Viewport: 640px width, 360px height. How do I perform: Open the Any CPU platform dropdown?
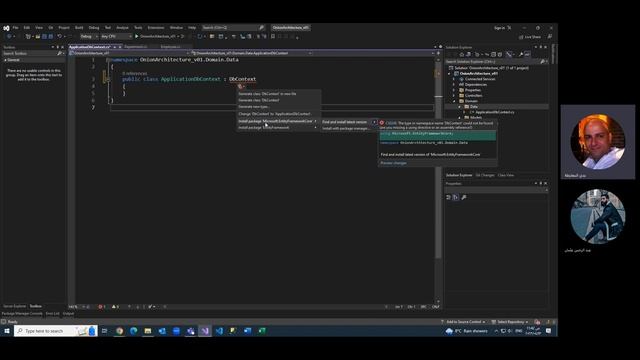[116, 36]
